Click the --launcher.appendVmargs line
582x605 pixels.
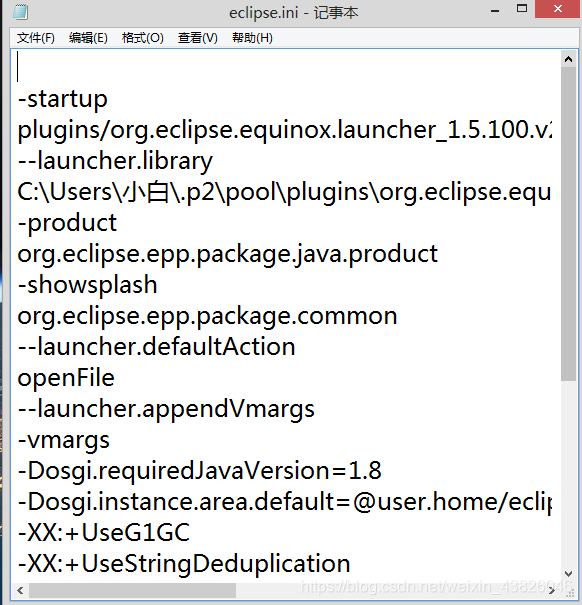click(x=166, y=409)
